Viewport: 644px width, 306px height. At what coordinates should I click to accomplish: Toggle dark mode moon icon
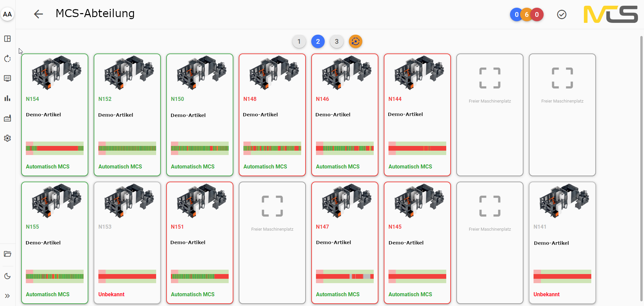(7, 276)
